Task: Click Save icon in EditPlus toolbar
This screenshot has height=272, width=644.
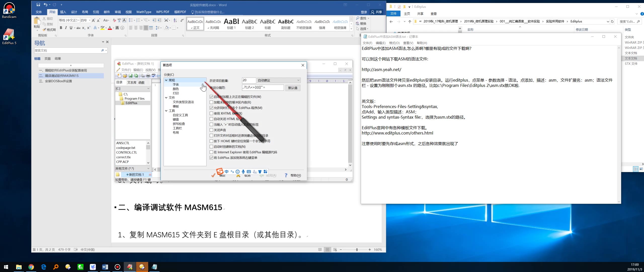Action: pyautogui.click(x=130, y=76)
